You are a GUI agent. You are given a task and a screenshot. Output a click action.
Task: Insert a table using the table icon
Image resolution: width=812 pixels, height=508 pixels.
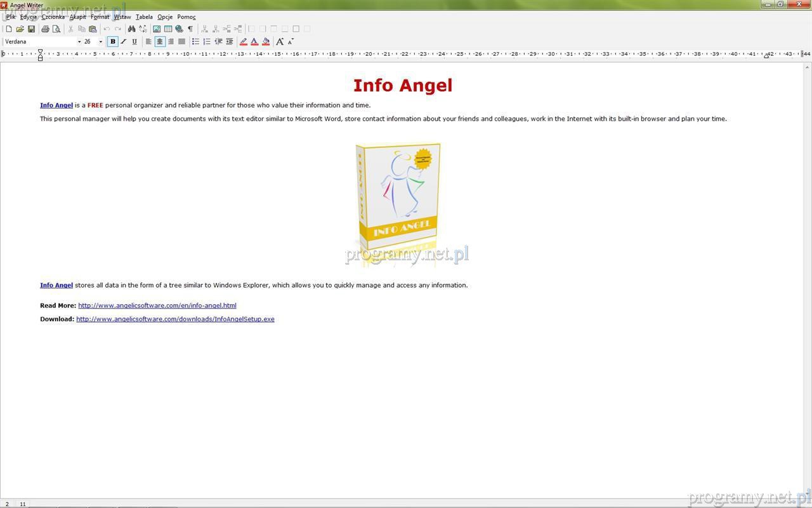[x=168, y=29]
